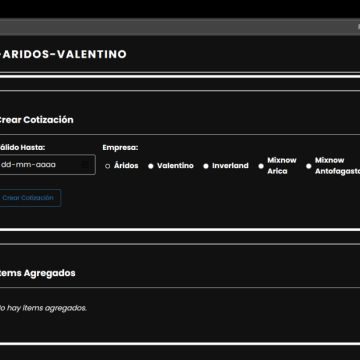Click the Empresa: label
The image size is (360, 360).
click(120, 148)
